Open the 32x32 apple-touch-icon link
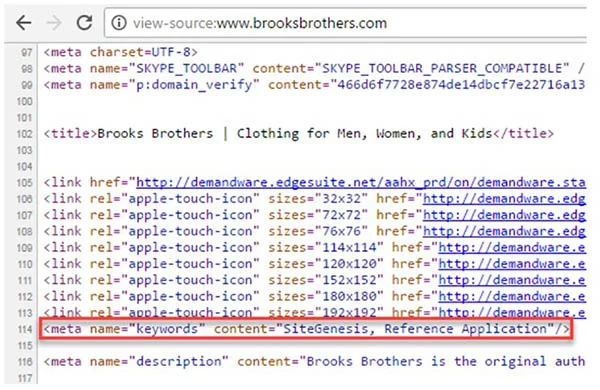 click(504, 199)
